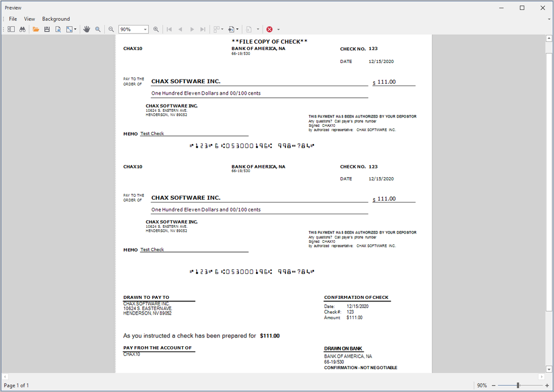This screenshot has height=392, width=554.
Task: Open the Find dialog with binoculars icon
Action: (22, 29)
